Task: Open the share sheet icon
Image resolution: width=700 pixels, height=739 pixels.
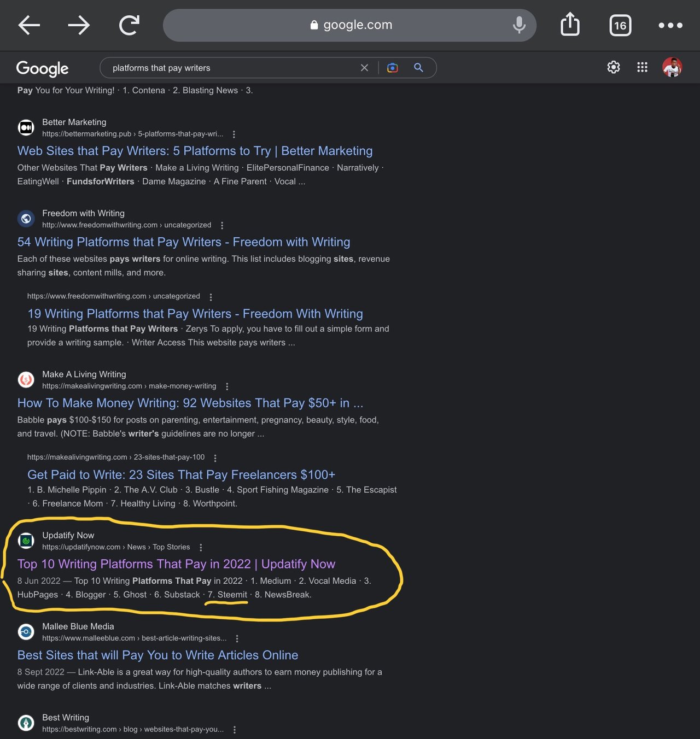Action: [x=570, y=25]
